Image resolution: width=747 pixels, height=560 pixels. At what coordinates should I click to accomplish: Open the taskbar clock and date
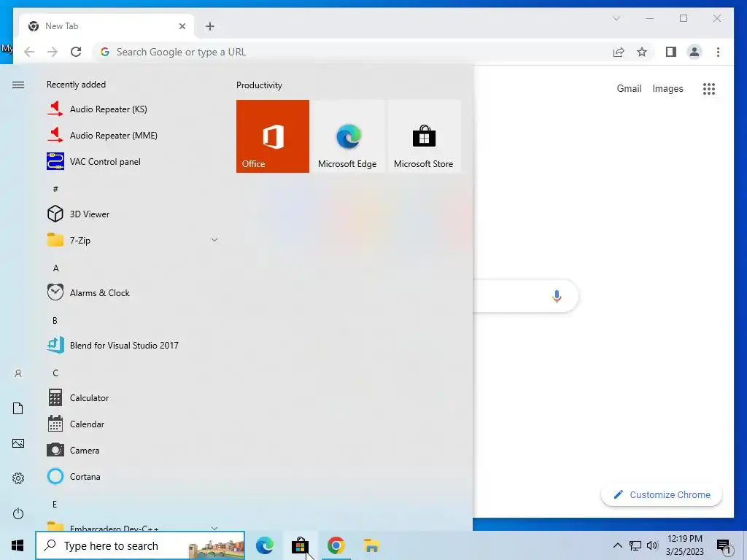click(684, 545)
